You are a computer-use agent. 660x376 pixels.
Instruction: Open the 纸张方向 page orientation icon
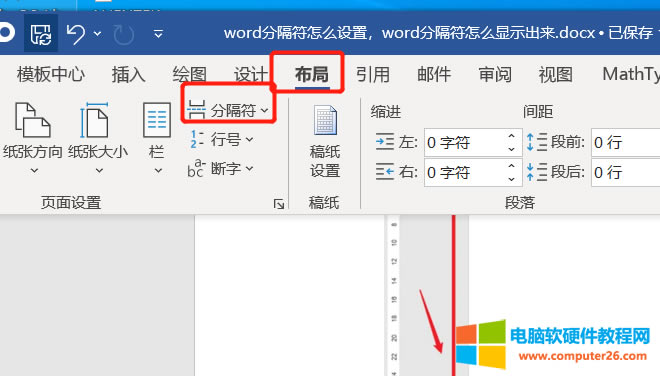(x=33, y=120)
